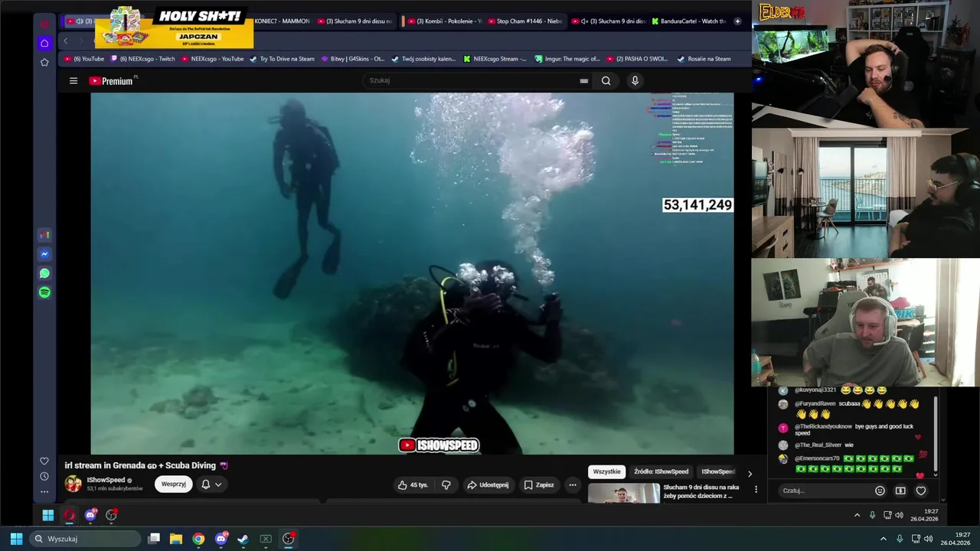Go to YouTube Premium home logo
This screenshot has width=980, height=551.
[113, 80]
